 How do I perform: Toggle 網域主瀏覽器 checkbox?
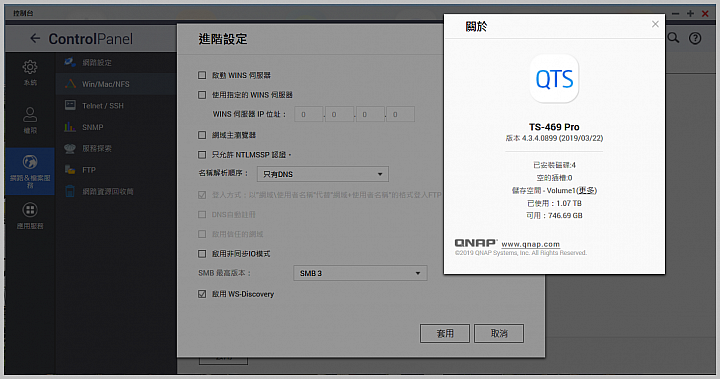click(202, 135)
